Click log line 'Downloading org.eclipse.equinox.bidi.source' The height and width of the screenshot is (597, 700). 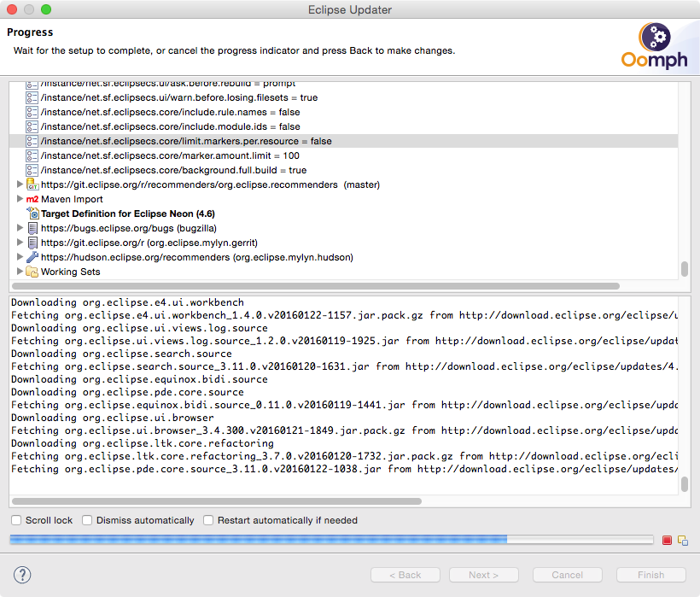coord(139,379)
